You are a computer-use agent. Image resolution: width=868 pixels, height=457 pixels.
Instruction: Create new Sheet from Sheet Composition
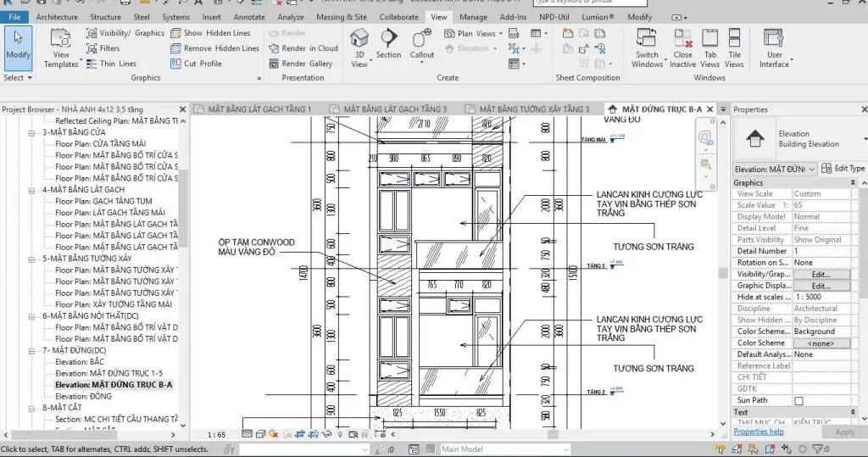pyautogui.click(x=567, y=33)
